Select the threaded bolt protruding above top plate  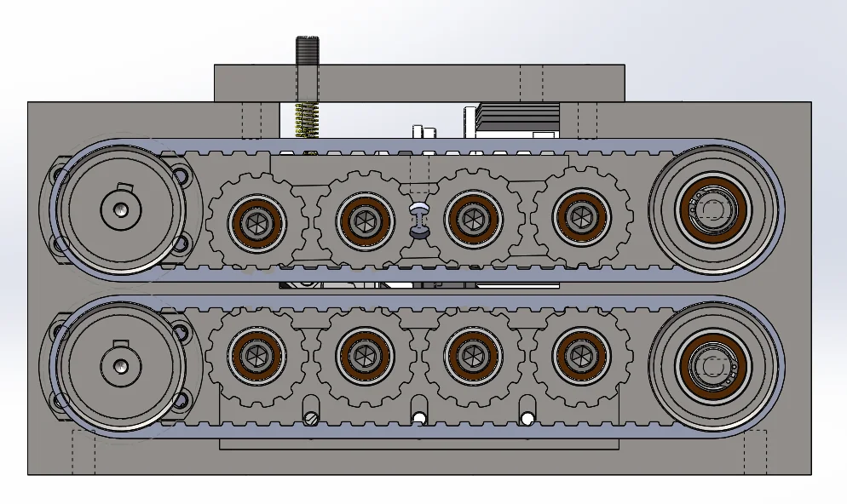(308, 51)
